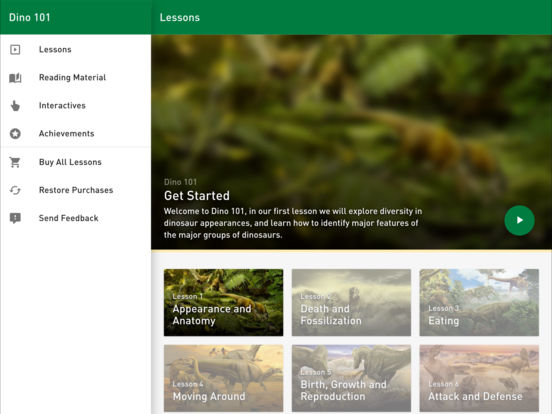Select Buy All Lessons text
The height and width of the screenshot is (414, 552).
pyautogui.click(x=70, y=162)
